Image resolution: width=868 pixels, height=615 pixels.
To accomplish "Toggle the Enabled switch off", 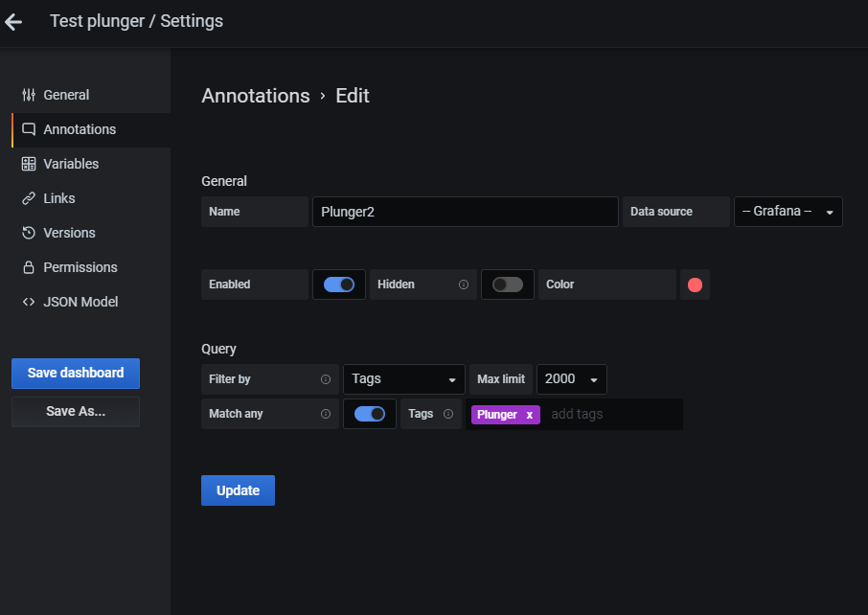I will coord(339,285).
